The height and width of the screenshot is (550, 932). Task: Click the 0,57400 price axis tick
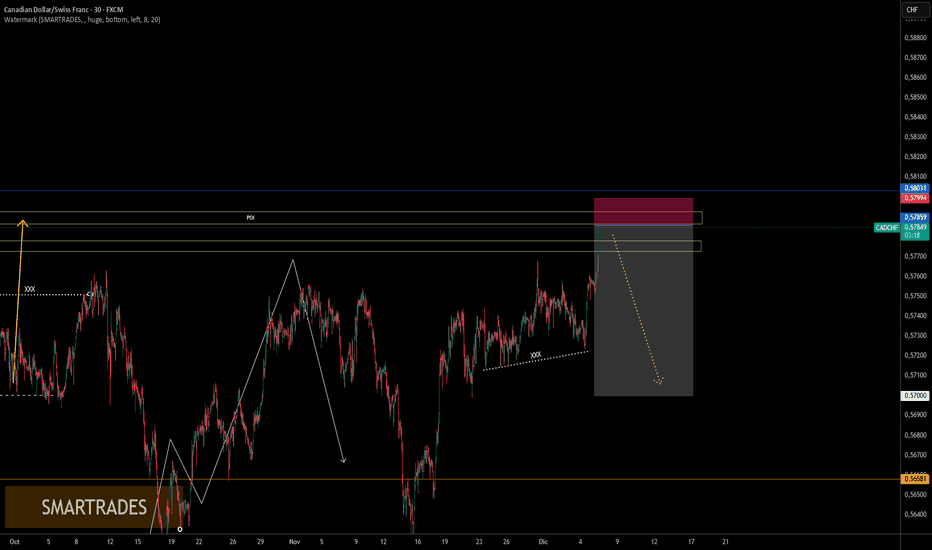pyautogui.click(x=915, y=316)
